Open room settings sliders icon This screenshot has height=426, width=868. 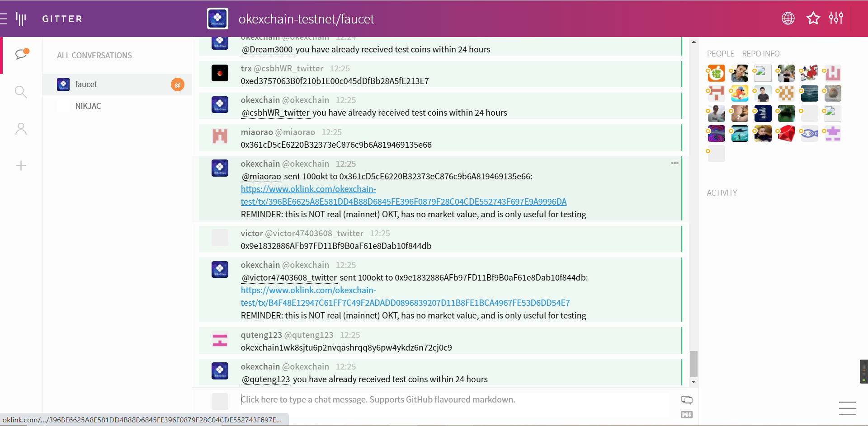836,18
